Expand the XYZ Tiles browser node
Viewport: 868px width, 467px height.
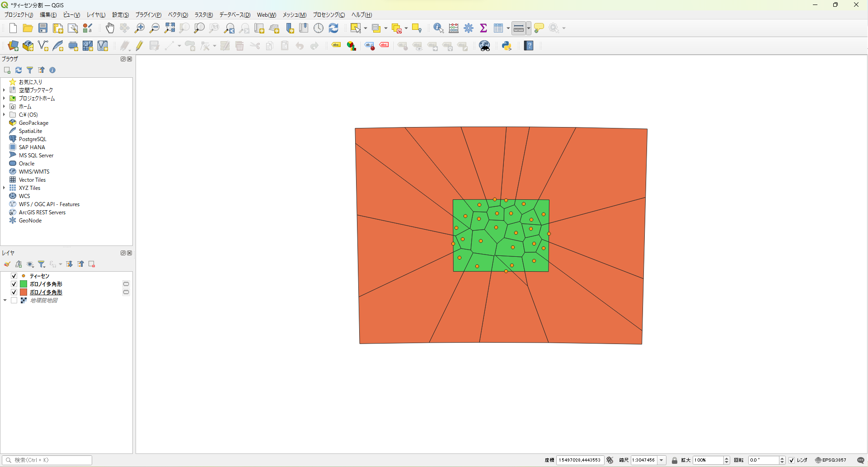[x=4, y=188]
